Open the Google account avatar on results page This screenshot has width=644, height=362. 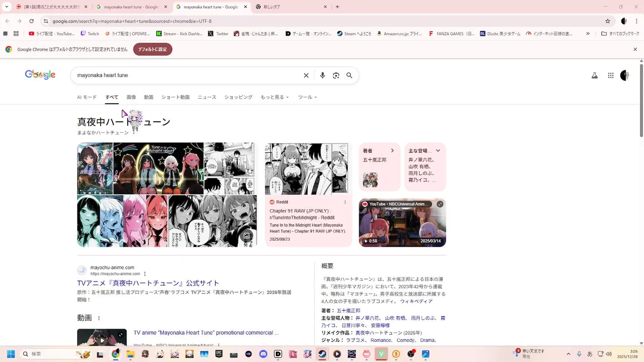pyautogui.click(x=624, y=75)
